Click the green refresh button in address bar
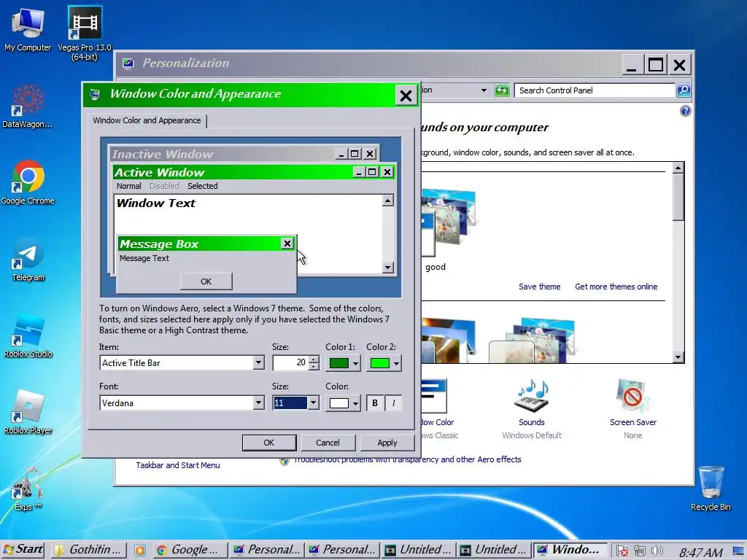The width and height of the screenshot is (747, 560). point(502,90)
